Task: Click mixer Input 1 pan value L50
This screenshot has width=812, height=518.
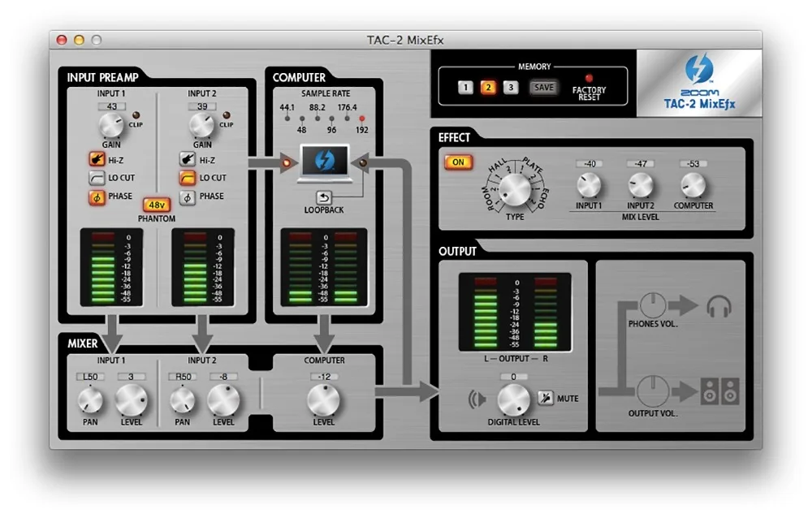Action: [90, 377]
